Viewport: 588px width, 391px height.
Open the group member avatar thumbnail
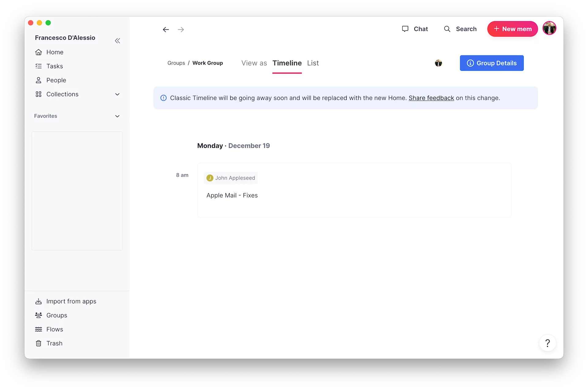439,63
